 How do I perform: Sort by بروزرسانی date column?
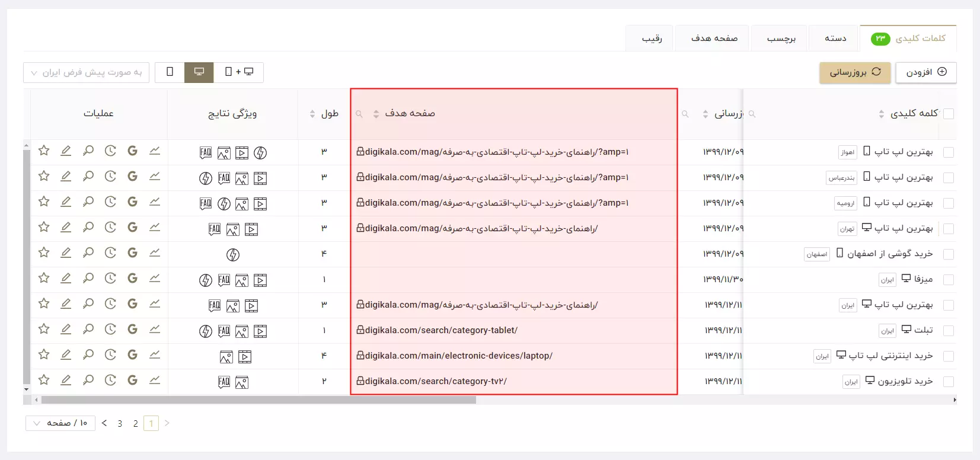(706, 114)
